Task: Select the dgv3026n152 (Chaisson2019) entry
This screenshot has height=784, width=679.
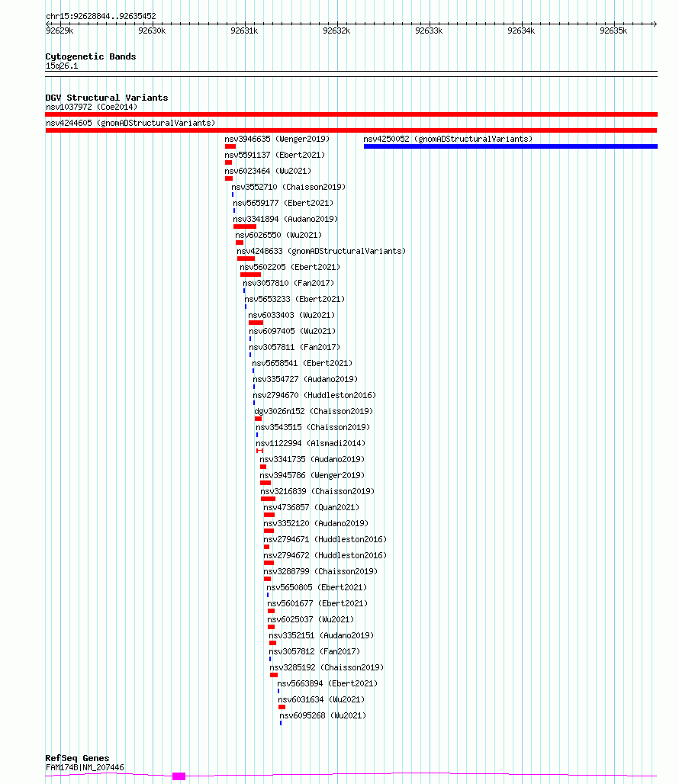Action: click(x=314, y=411)
